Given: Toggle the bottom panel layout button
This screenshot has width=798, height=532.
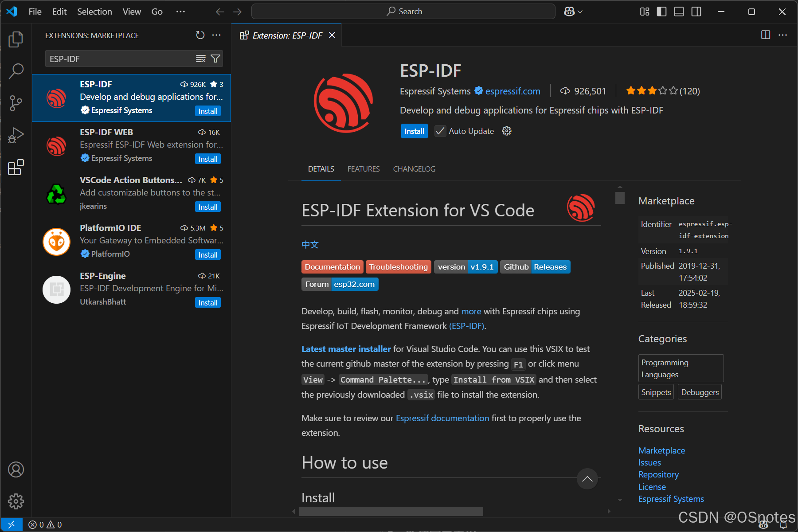Looking at the screenshot, I should pos(679,12).
